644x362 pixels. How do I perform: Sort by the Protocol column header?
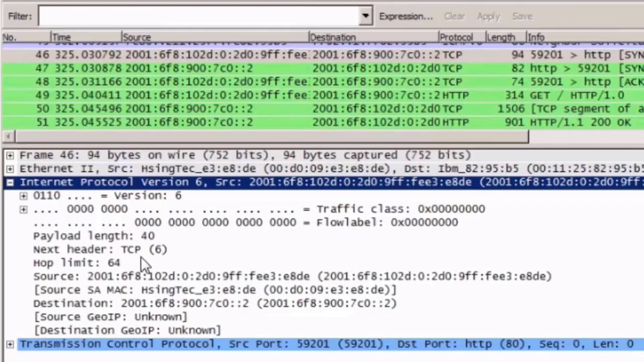tap(462, 37)
